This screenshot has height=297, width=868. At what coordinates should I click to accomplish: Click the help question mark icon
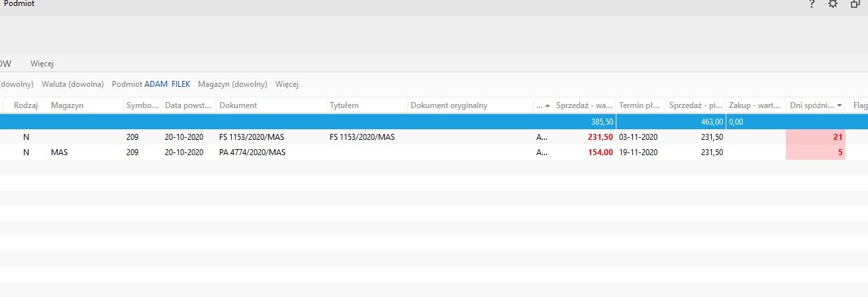click(x=812, y=5)
